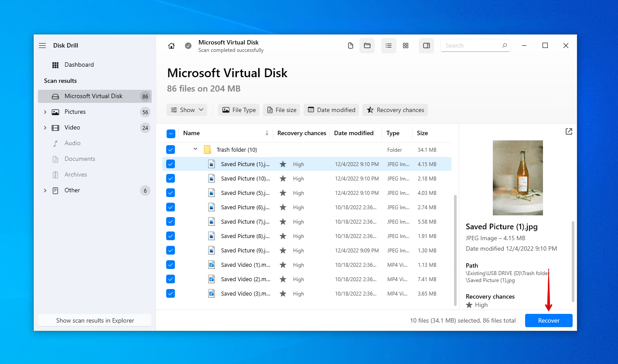618x364 pixels.
Task: Click the file-by-type view icon
Action: coord(350,45)
